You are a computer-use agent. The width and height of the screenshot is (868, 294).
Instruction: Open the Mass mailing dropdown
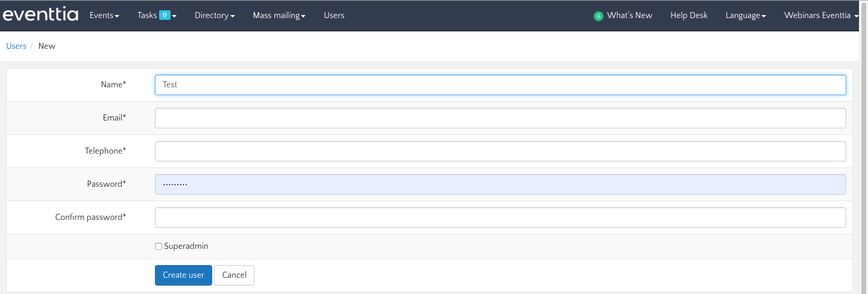[x=279, y=16]
